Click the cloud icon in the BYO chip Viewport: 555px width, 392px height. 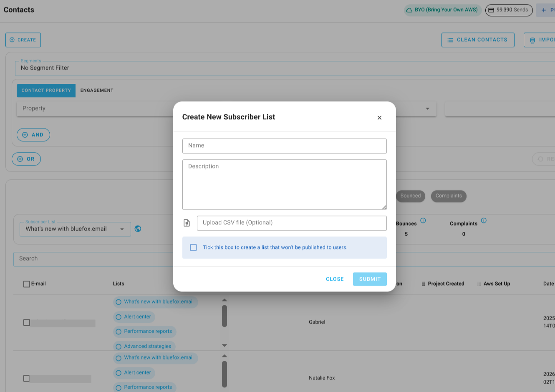pyautogui.click(x=409, y=10)
